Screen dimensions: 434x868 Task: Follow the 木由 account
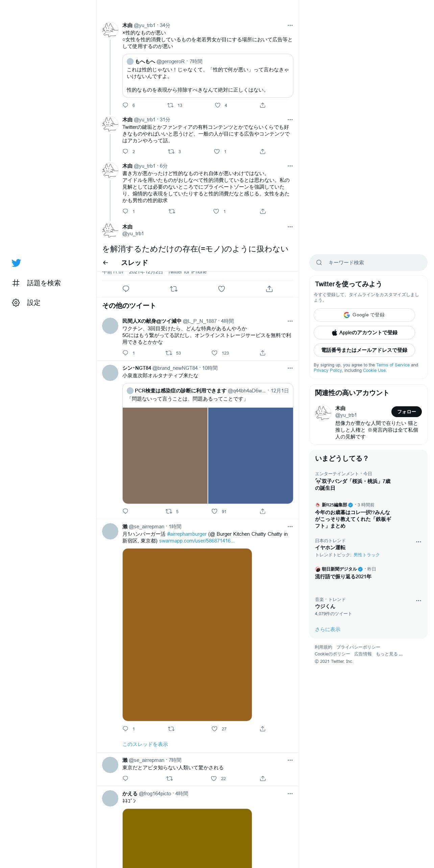point(406,412)
